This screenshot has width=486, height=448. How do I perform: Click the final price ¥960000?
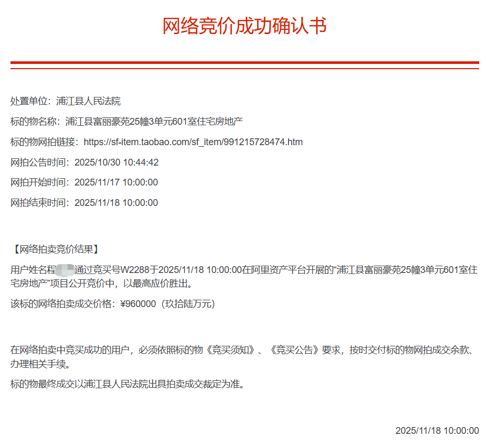(x=138, y=304)
